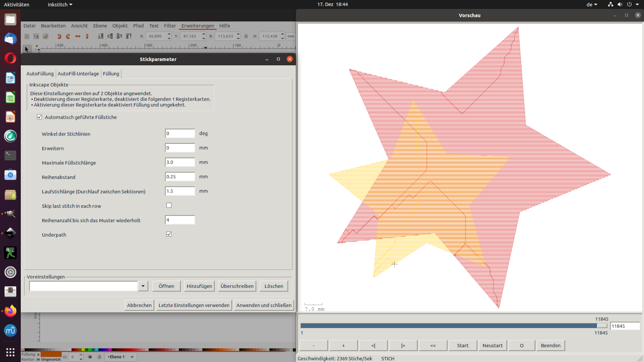The height and width of the screenshot is (362, 644).
Task: Open the Erweiterungen menu
Action: coord(197,26)
